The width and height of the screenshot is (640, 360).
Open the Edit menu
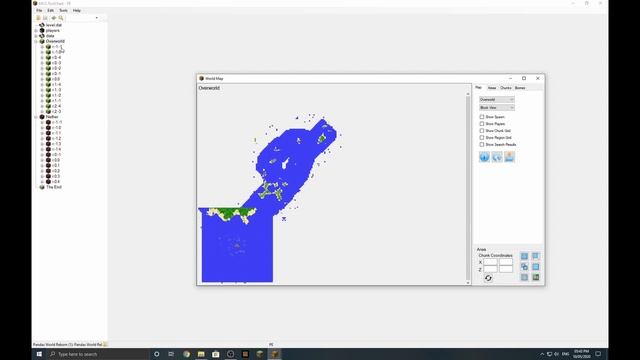51,11
